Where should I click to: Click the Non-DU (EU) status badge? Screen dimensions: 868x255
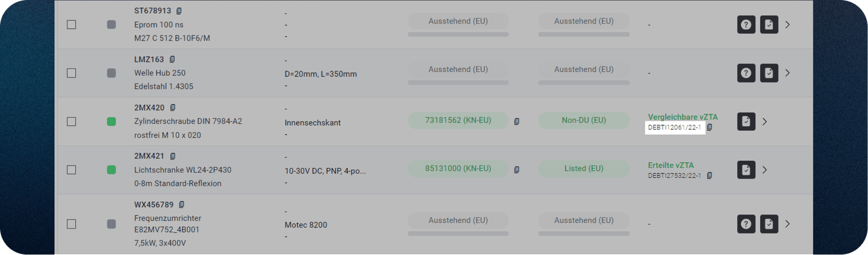point(584,120)
